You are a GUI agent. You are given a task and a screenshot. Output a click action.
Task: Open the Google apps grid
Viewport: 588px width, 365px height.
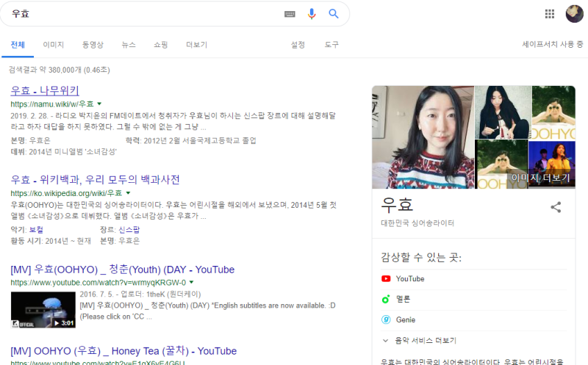549,14
